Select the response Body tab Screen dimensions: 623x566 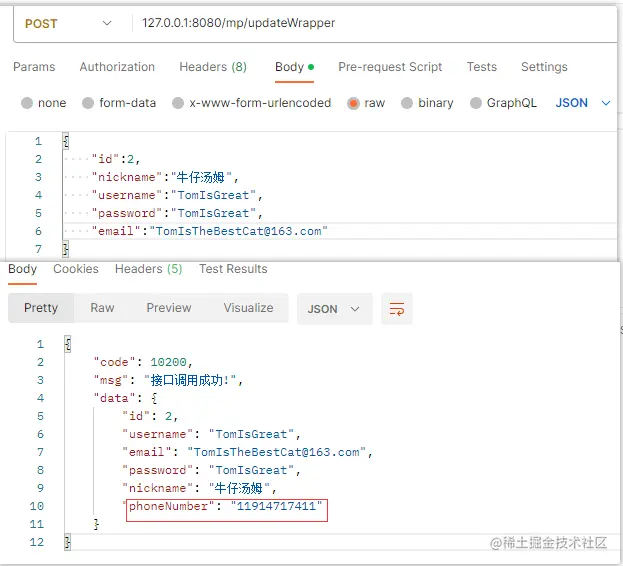click(22, 269)
